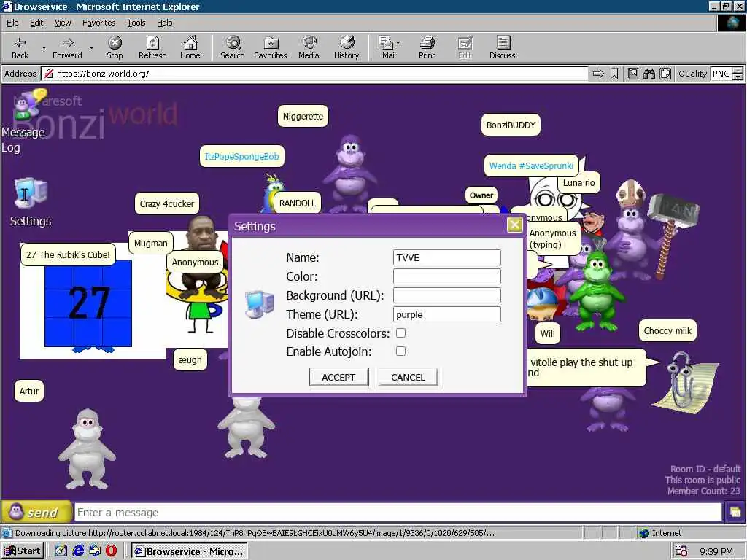Click the Internet Explorer quick launch icon
Image resolution: width=747 pixels, height=560 pixels.
pos(78,551)
